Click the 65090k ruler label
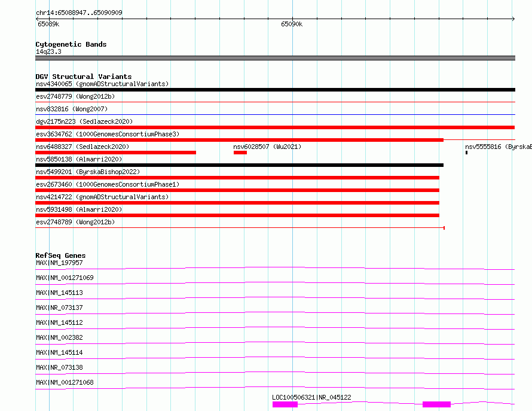This screenshot has height=411, width=532. pyautogui.click(x=292, y=24)
